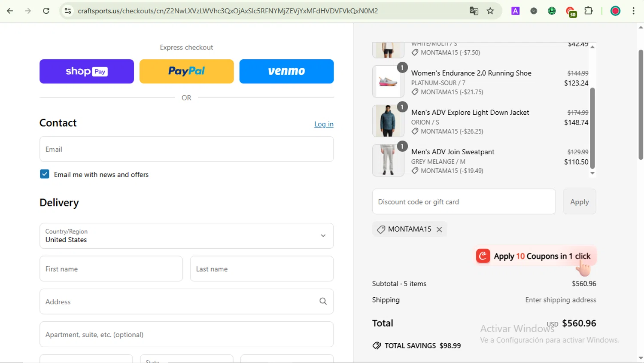Viewport: 644px width, 363px height.
Task: Uncheck Email me with news and offers
Action: [x=45, y=174]
